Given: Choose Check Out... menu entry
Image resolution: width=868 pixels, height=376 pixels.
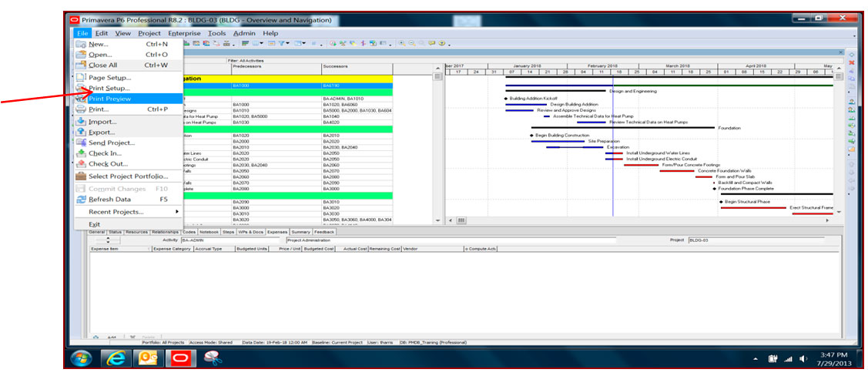Looking at the screenshot, I should pyautogui.click(x=129, y=164).
